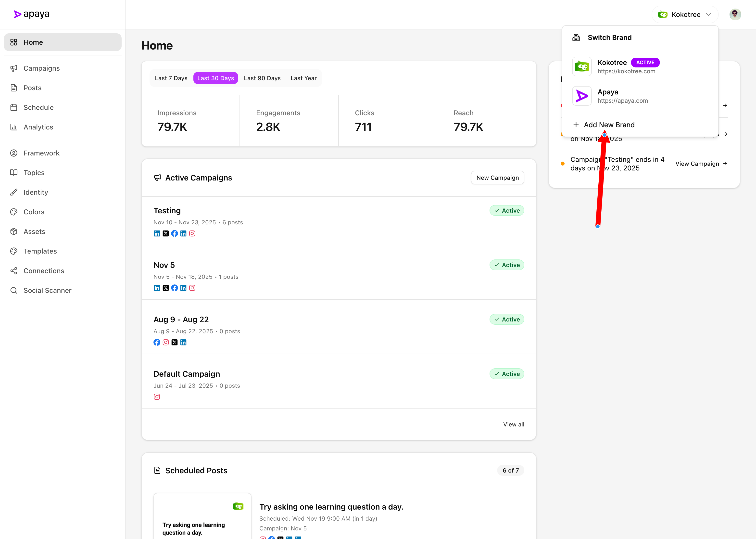
Task: Open Social Scanner via the magnifier icon
Action: [13, 290]
